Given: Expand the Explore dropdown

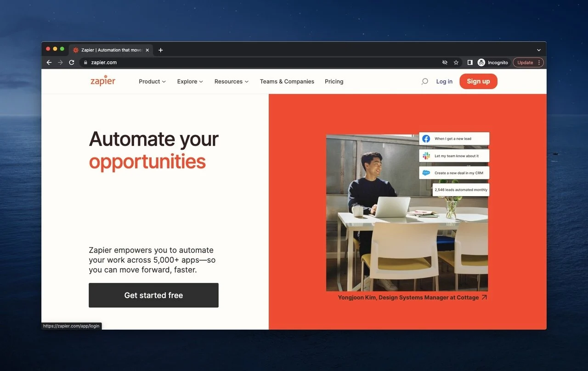Looking at the screenshot, I should [x=190, y=81].
